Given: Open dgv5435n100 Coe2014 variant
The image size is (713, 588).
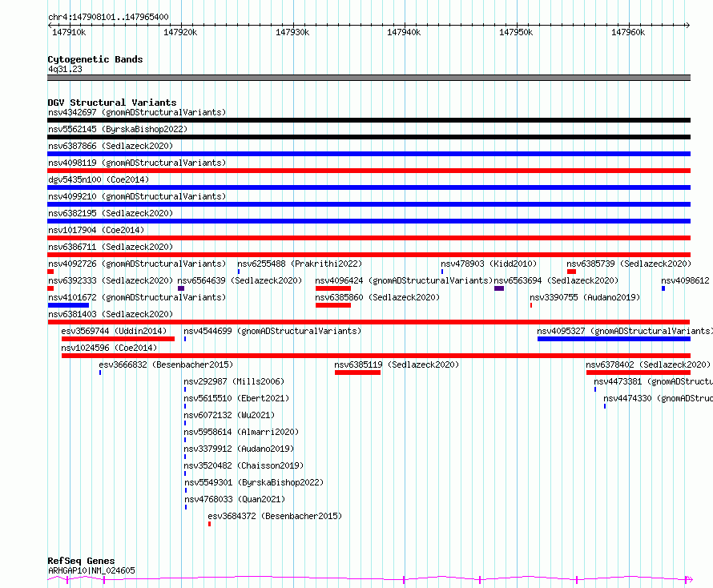Looking at the screenshot, I should pyautogui.click(x=99, y=179).
